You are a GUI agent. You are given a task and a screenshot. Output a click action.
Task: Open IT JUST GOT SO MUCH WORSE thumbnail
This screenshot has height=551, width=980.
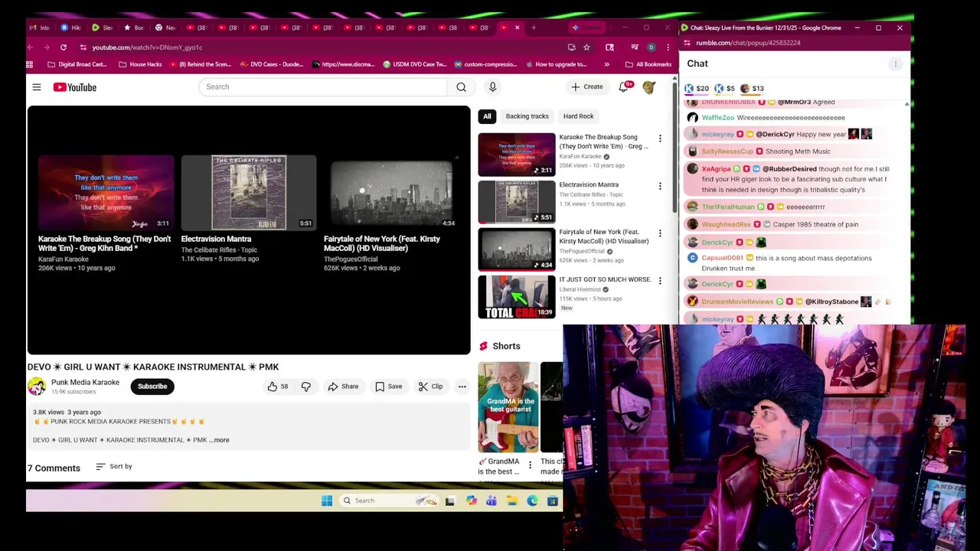[517, 297]
